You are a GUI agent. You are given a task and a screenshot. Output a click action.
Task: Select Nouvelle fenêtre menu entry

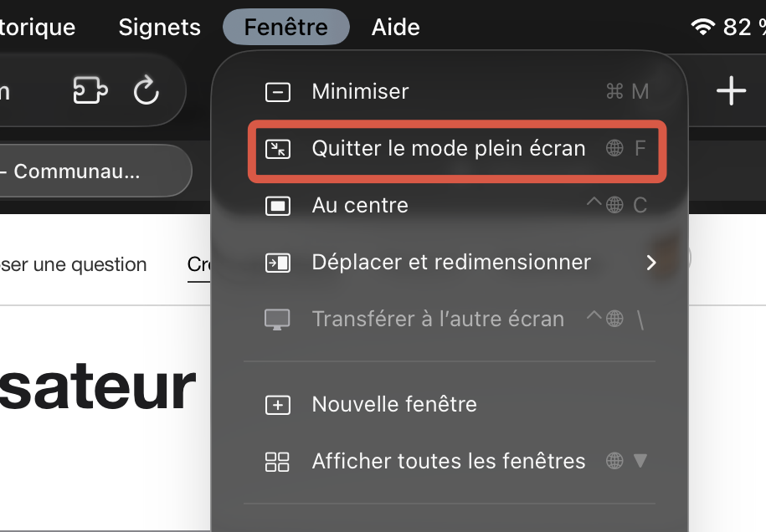point(394,405)
